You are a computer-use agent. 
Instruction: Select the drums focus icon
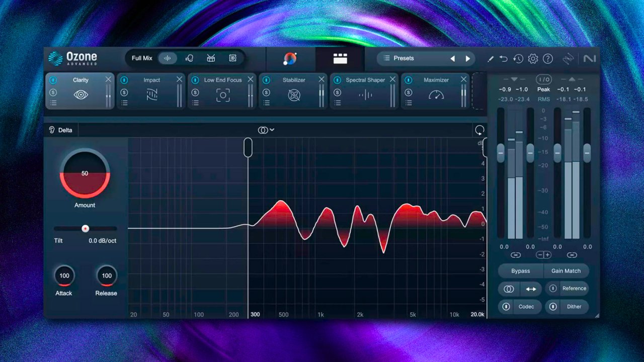[x=211, y=58]
